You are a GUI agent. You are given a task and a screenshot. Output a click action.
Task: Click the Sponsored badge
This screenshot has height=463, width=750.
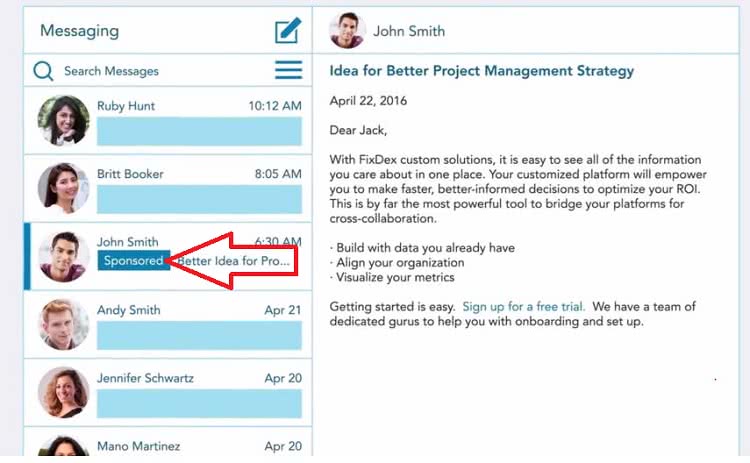pos(134,261)
